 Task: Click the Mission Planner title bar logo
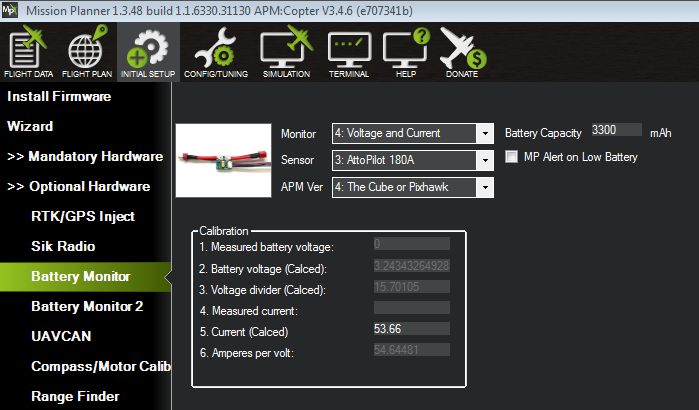(9, 10)
